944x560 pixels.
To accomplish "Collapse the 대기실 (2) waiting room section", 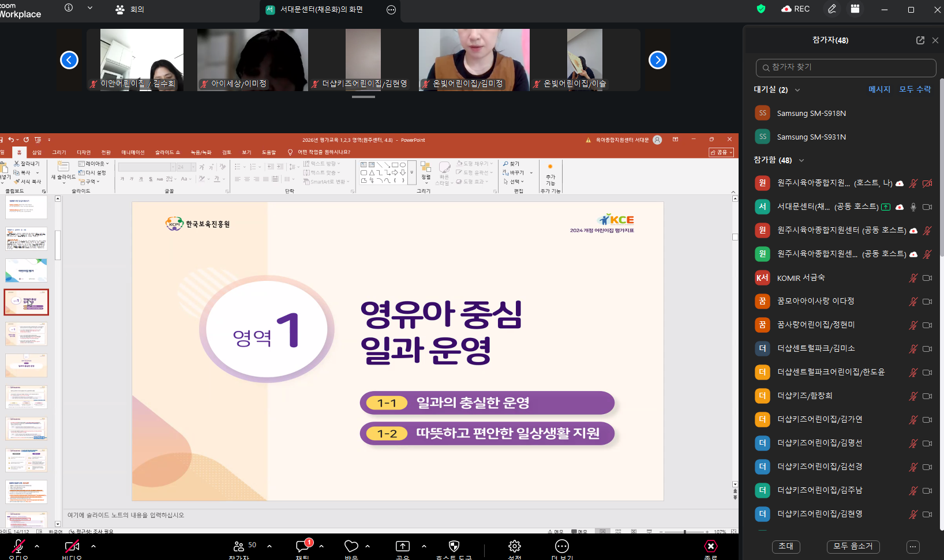I will point(797,90).
